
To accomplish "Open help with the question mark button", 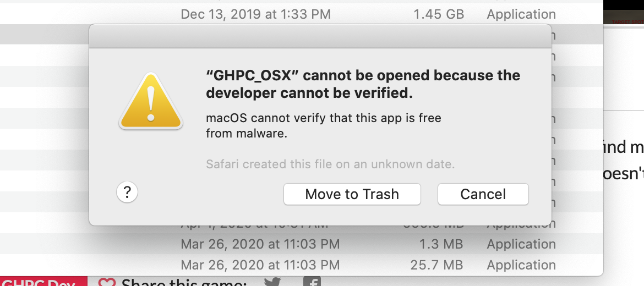I will click(127, 193).
